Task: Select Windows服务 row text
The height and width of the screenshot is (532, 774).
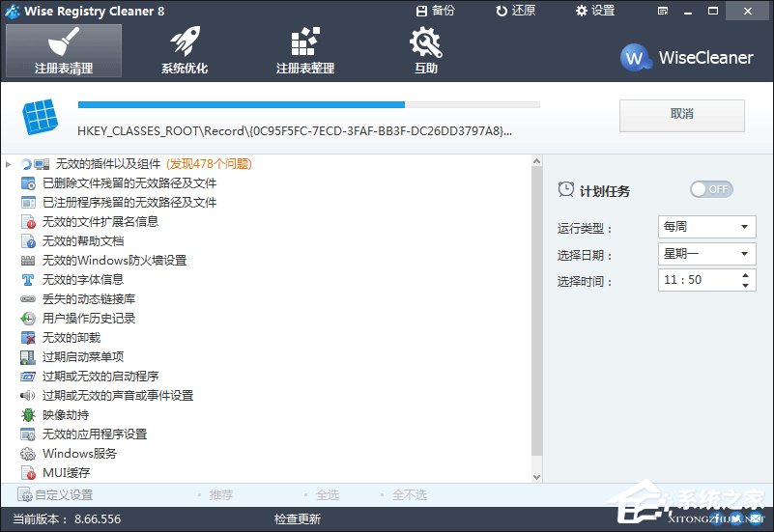Action: click(x=79, y=454)
